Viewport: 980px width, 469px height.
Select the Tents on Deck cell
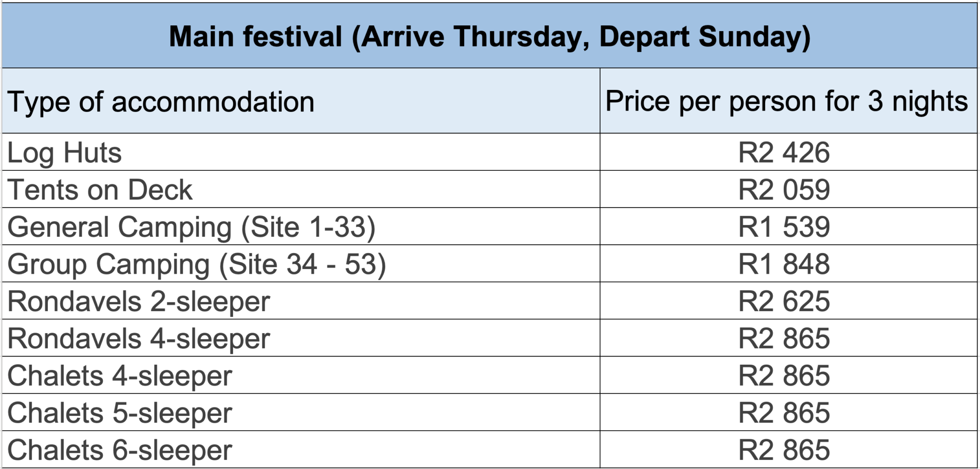100,190
